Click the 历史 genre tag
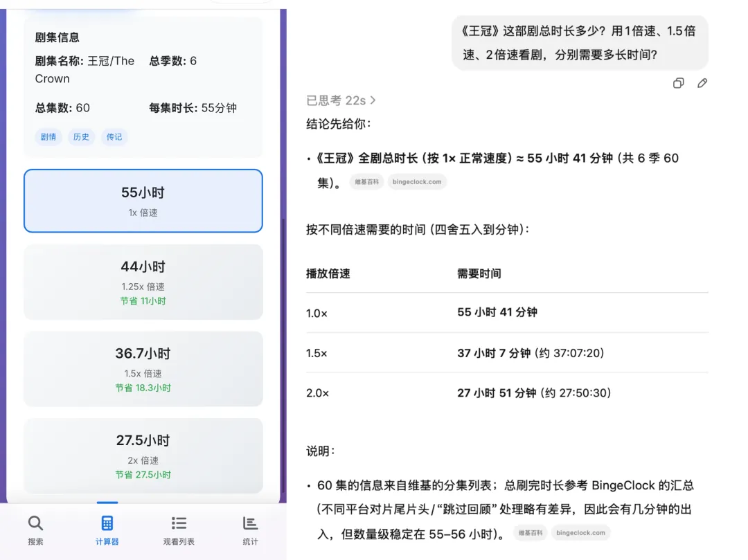The height and width of the screenshot is (560, 748). pyautogui.click(x=81, y=136)
